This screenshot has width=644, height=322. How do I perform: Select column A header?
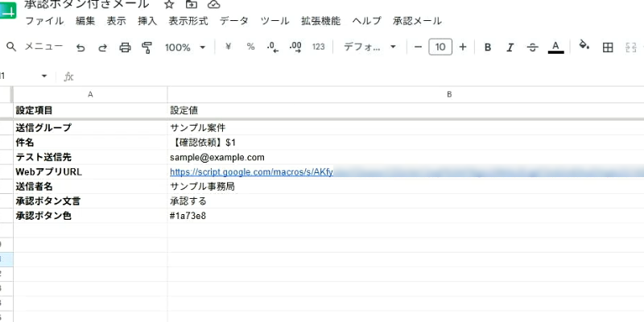(90, 94)
